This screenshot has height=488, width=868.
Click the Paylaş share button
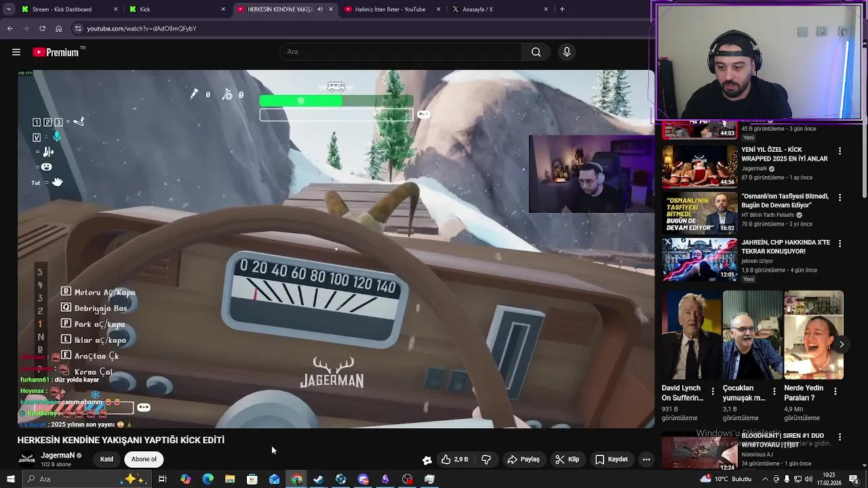524,460
